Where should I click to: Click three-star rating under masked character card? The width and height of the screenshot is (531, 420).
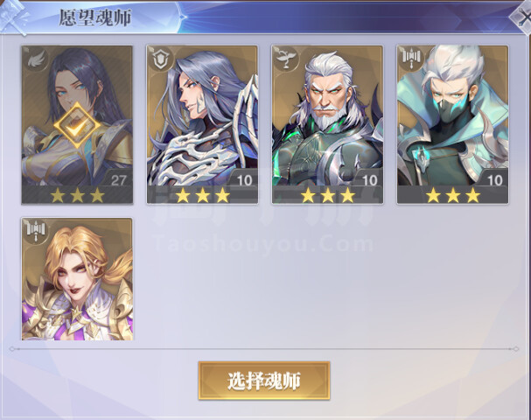(453, 195)
